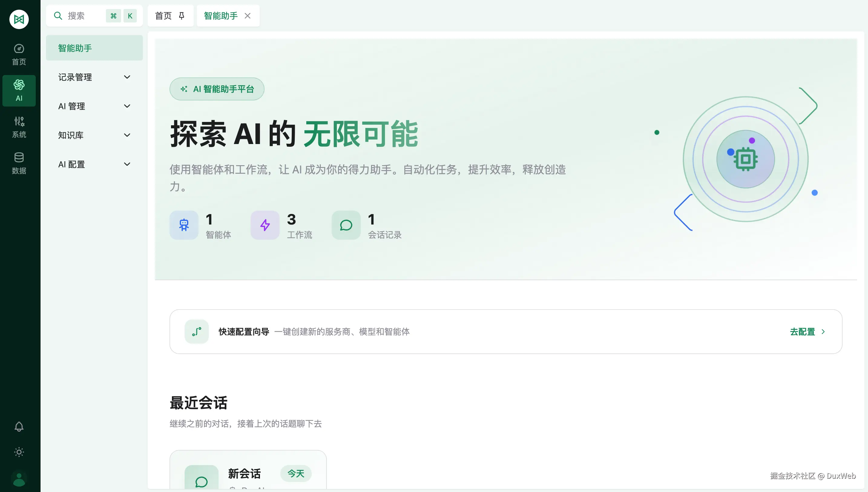Expand the 记录管理 menu
Screen dimensions: 868x492
point(94,77)
